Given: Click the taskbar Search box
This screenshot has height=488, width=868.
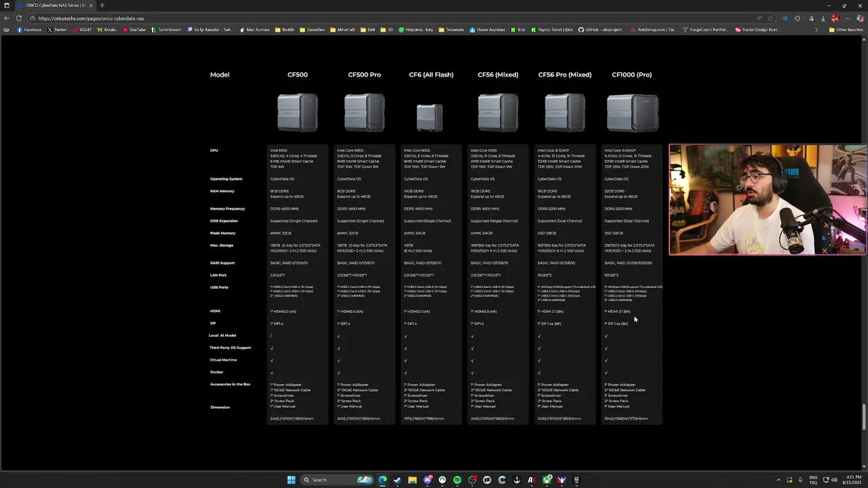Looking at the screenshot, I should 337,480.
